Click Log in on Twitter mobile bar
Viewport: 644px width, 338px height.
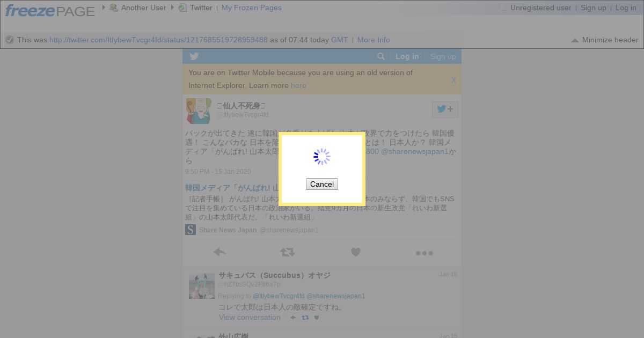click(407, 56)
